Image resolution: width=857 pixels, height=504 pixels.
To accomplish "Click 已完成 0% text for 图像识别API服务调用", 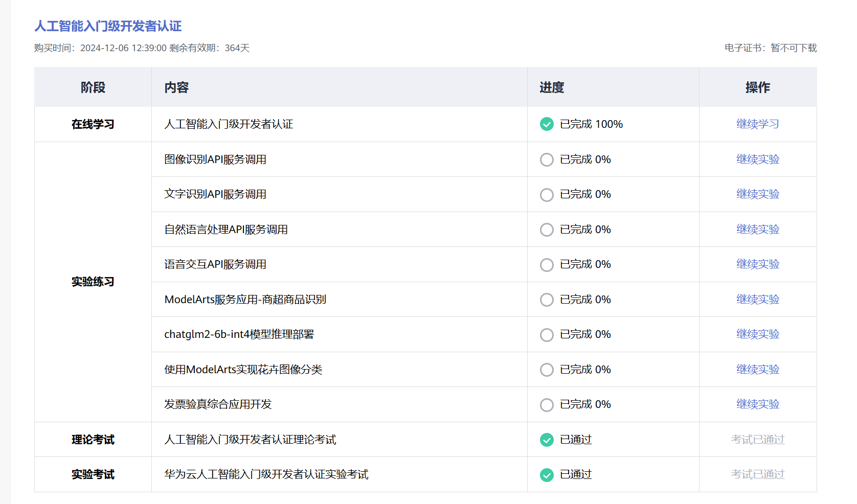I will [x=585, y=159].
